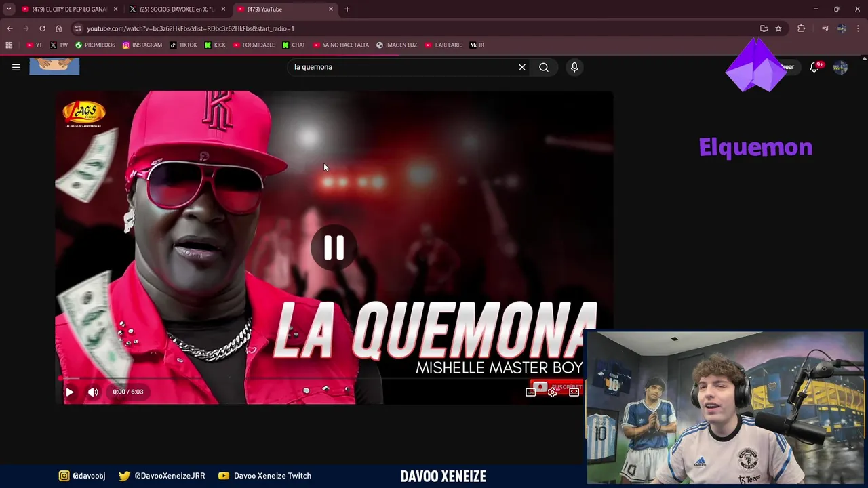The height and width of the screenshot is (488, 868).
Task: Close the 'EL CITY DE PEP' tab
Action: tap(116, 9)
